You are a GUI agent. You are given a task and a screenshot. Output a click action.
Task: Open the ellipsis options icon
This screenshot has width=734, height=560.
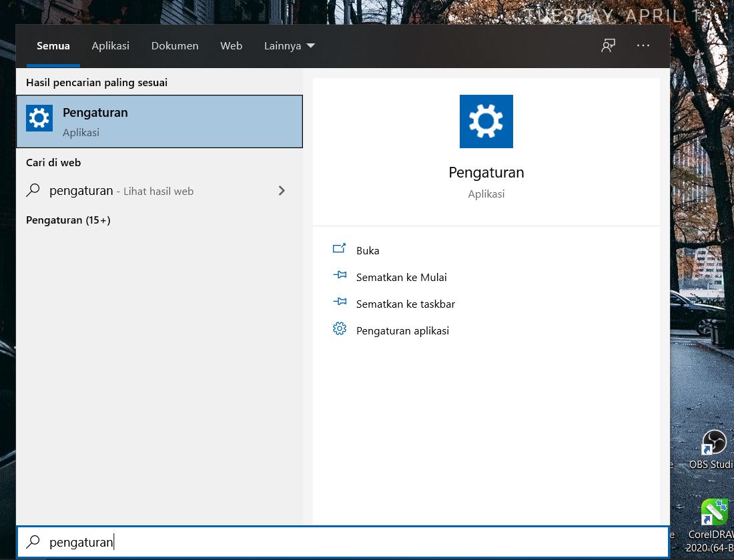coord(643,45)
